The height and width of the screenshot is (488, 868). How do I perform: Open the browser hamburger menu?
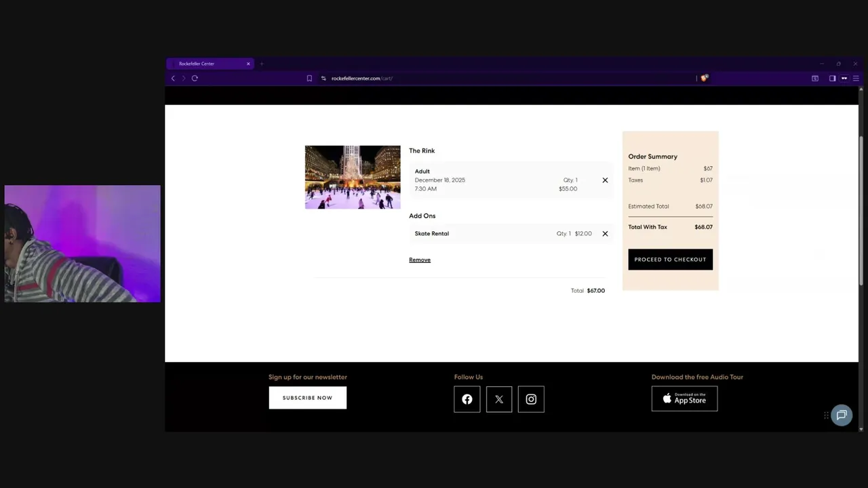(x=856, y=79)
